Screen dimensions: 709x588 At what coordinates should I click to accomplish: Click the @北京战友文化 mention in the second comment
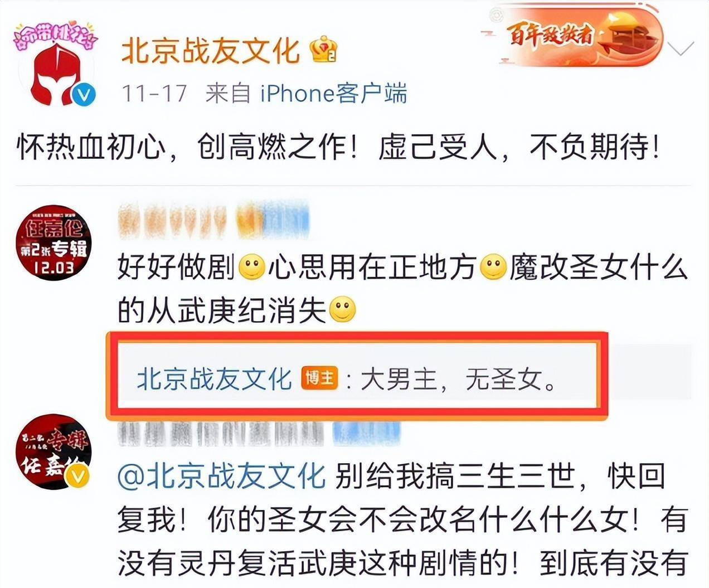(x=222, y=477)
